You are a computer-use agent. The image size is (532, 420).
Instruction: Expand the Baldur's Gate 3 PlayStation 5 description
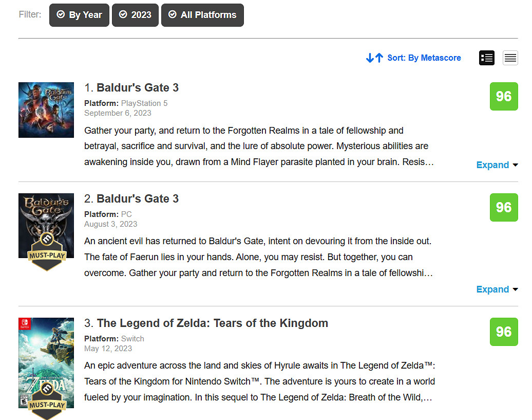[x=497, y=165]
